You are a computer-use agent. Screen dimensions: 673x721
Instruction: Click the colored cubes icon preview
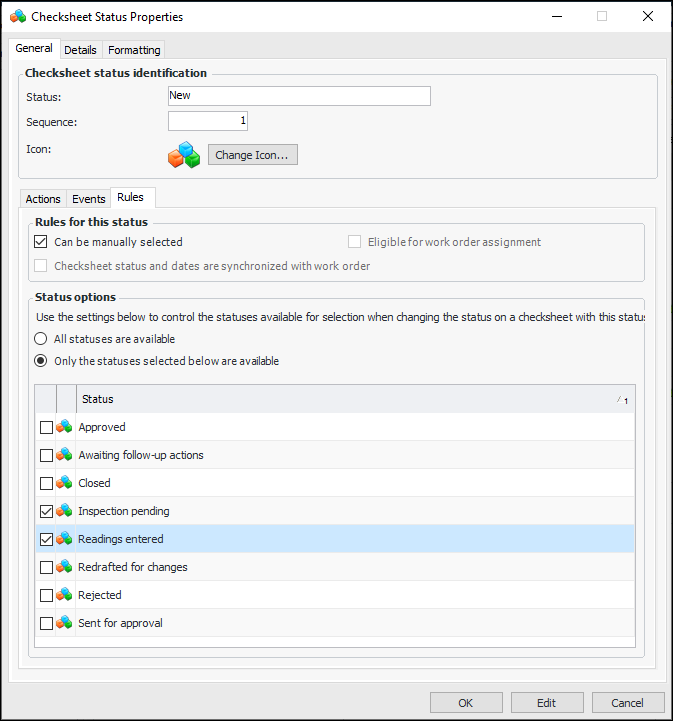coord(184,155)
